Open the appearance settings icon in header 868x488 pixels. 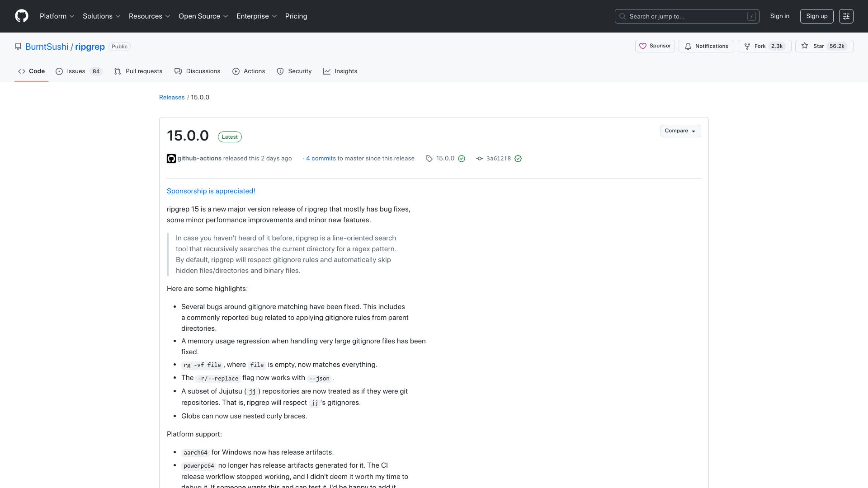pos(846,16)
